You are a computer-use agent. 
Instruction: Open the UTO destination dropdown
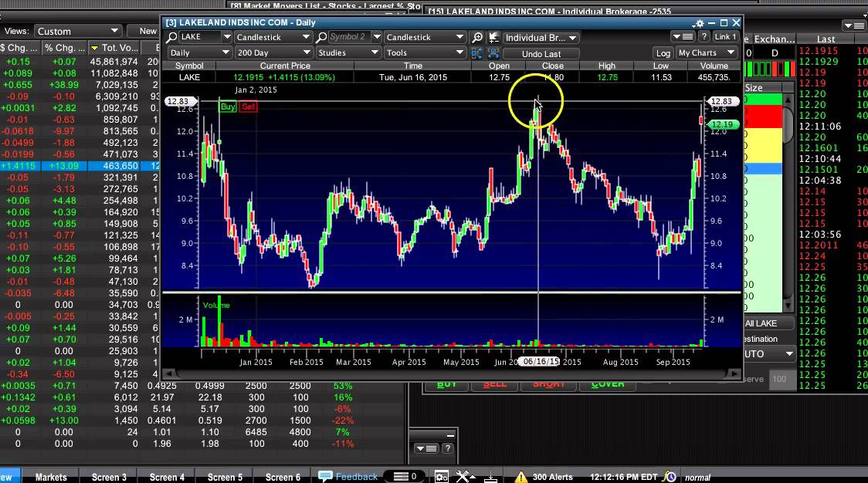pos(769,353)
